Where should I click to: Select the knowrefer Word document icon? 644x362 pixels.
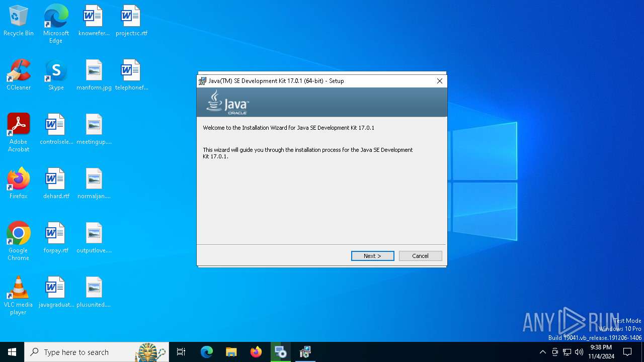click(94, 21)
